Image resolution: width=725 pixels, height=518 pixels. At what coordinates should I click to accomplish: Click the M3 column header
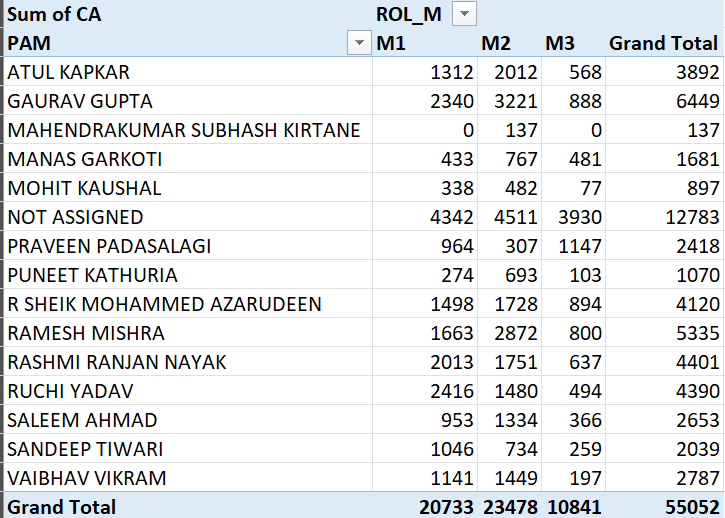point(560,43)
